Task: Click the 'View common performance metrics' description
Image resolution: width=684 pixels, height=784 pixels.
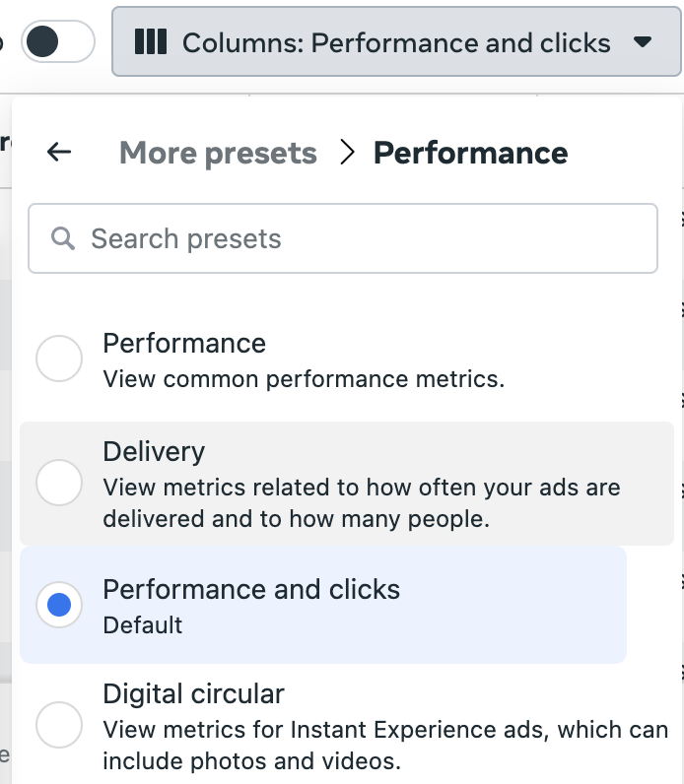Action: pos(304,379)
